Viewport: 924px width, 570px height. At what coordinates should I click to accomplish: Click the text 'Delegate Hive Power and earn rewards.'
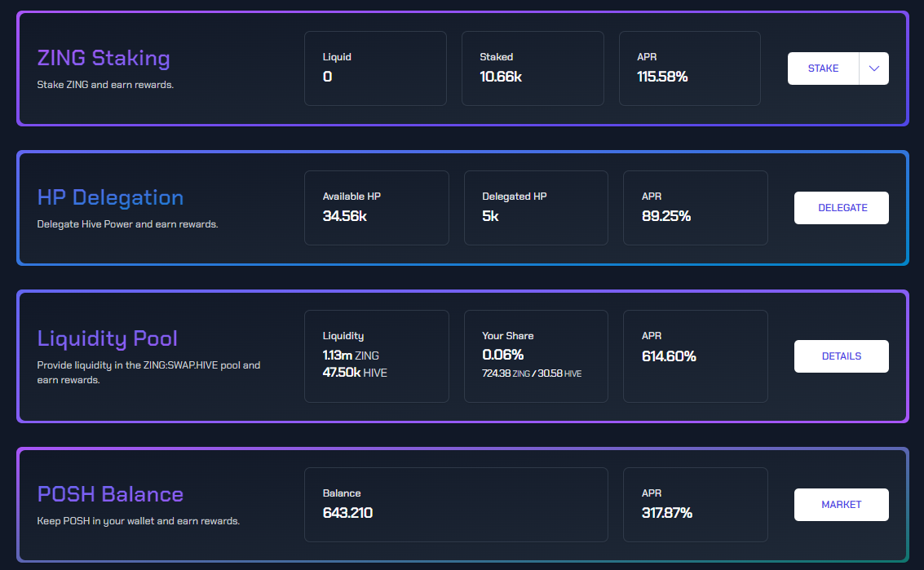pyautogui.click(x=128, y=224)
